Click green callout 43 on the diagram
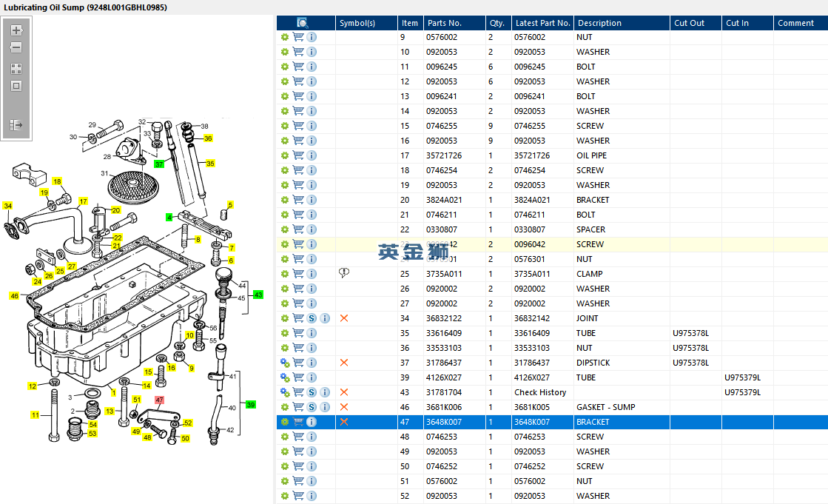Viewport: 828px width, 504px height. click(x=258, y=295)
